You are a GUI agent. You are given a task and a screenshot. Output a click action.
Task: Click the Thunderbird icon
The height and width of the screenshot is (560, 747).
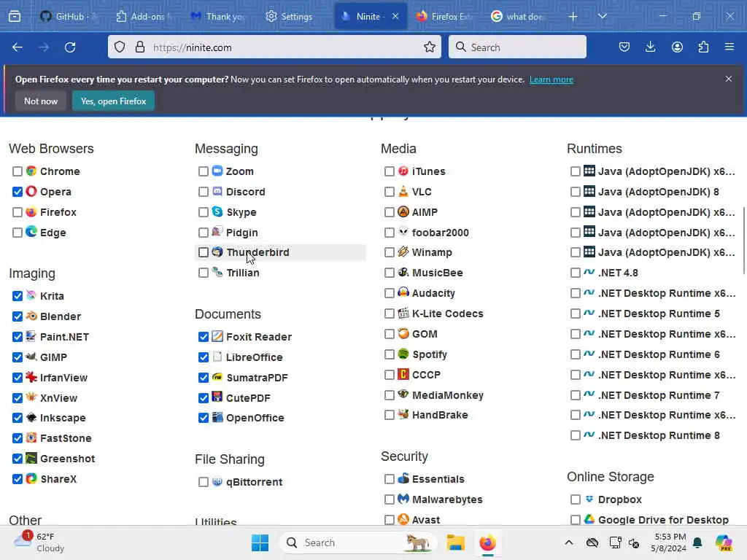tap(217, 252)
